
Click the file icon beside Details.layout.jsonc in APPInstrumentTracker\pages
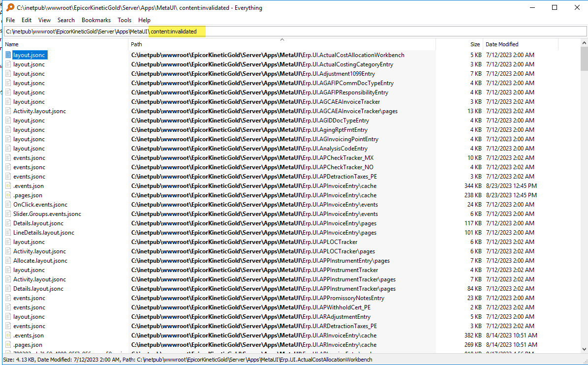click(x=8, y=289)
